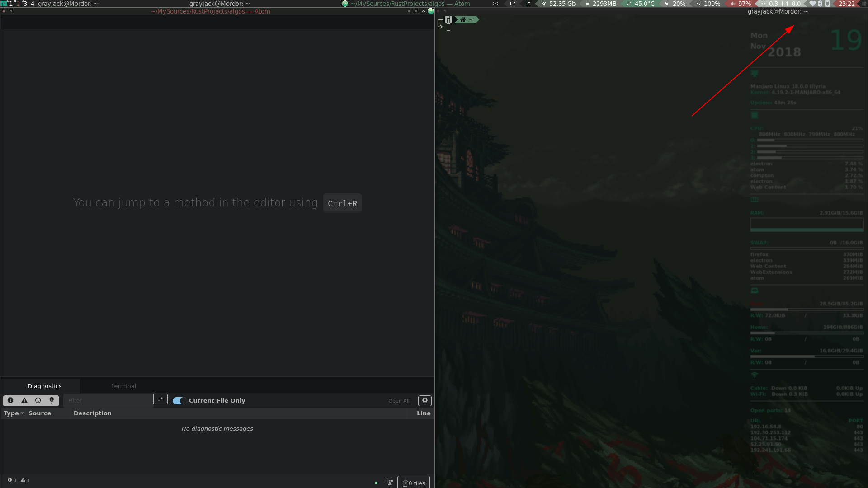Click the broadcast tower status icon
This screenshot has height=488, width=868.
click(x=390, y=483)
